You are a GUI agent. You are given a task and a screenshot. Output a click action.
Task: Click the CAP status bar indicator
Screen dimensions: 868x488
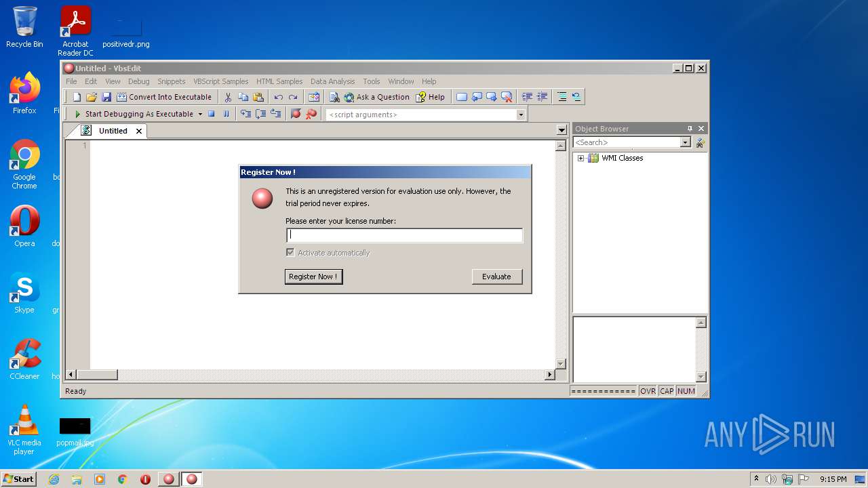(x=667, y=391)
